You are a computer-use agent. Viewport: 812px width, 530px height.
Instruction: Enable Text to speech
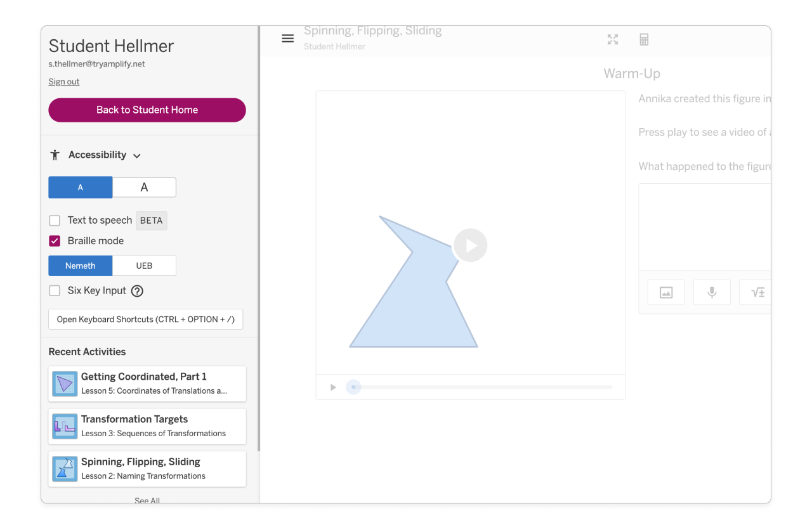pos(55,220)
